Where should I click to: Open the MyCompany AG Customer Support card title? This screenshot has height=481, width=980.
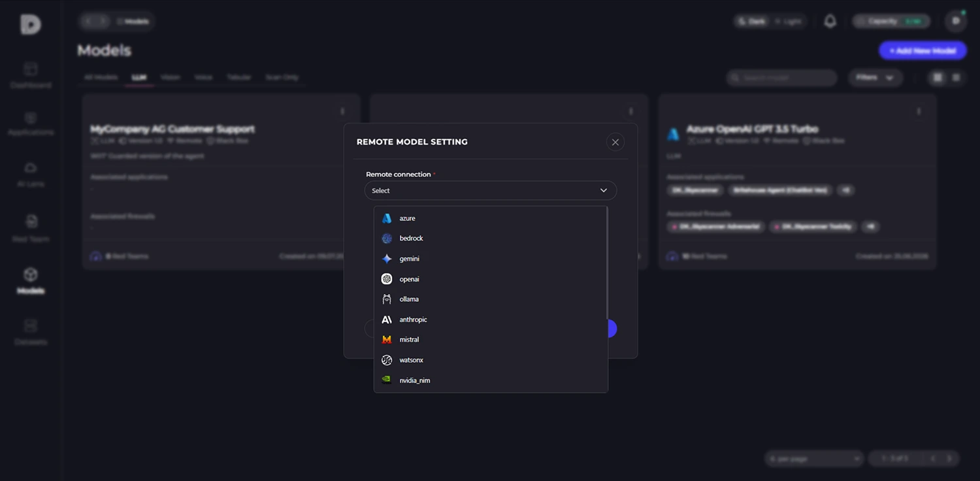[172, 129]
